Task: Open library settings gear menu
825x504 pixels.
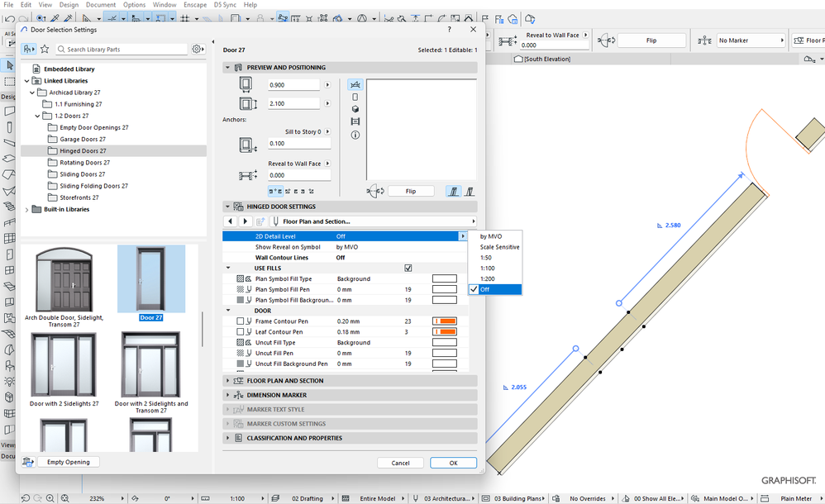Action: coord(198,49)
